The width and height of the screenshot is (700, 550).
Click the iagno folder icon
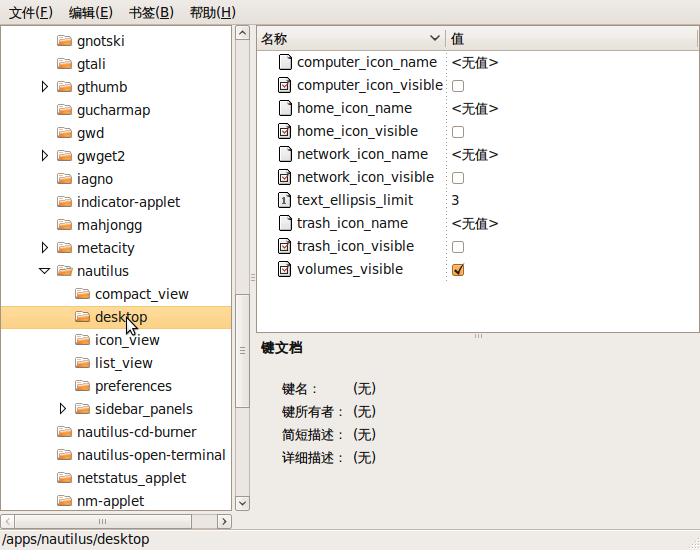point(65,179)
